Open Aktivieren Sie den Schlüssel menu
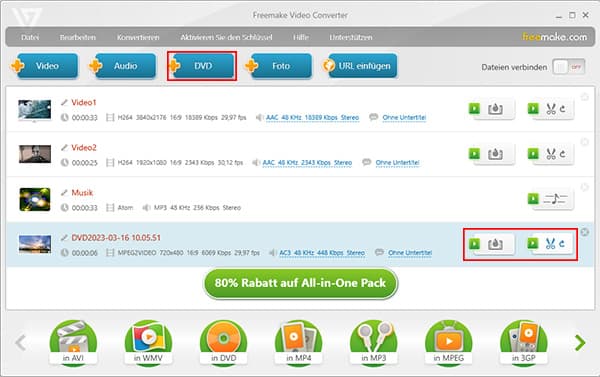This screenshot has height=377, width=600. (x=226, y=37)
